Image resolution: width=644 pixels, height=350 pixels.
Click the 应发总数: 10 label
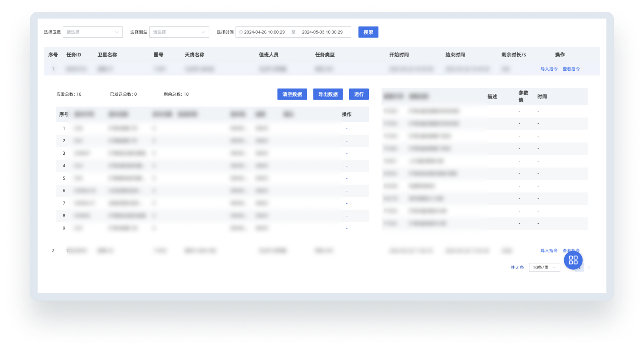(69, 94)
